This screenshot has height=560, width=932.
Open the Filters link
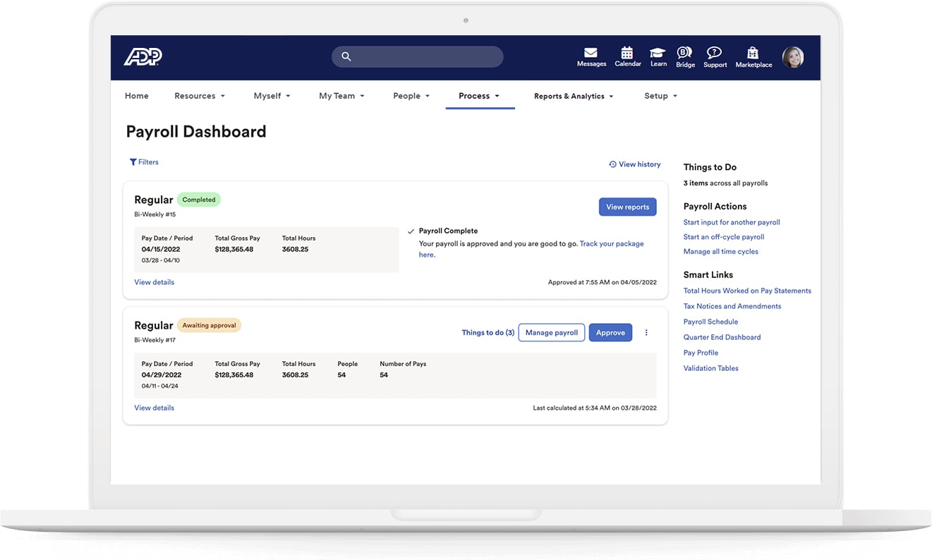pyautogui.click(x=144, y=162)
